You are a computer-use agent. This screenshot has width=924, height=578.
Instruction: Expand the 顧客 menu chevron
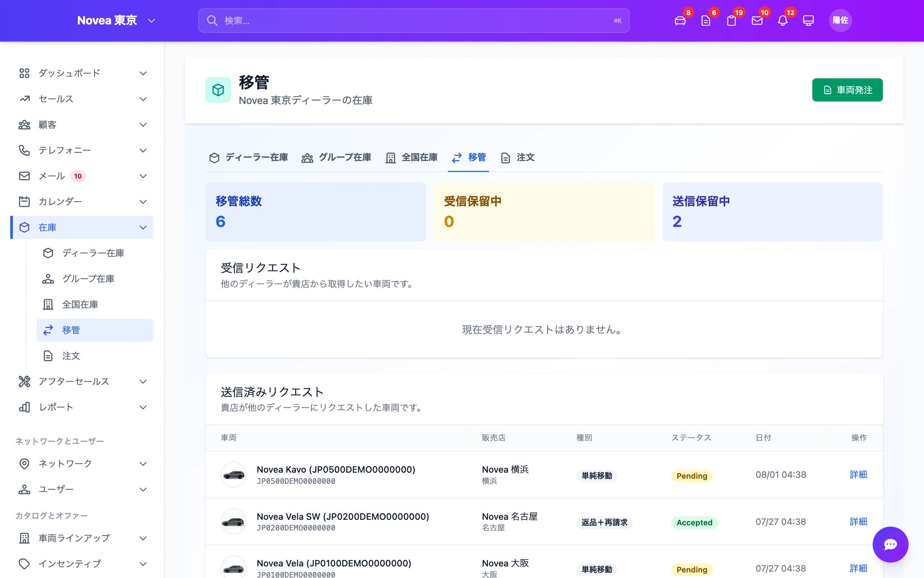click(x=143, y=125)
